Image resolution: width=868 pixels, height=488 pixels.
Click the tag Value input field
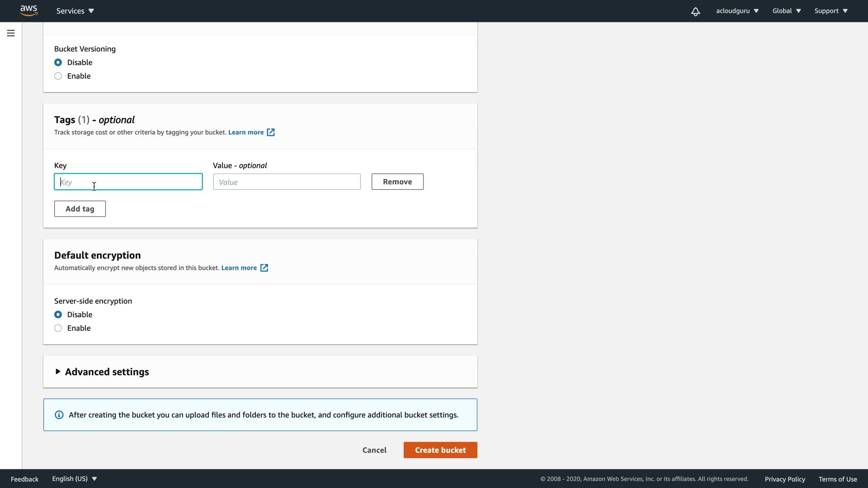pyautogui.click(x=287, y=182)
